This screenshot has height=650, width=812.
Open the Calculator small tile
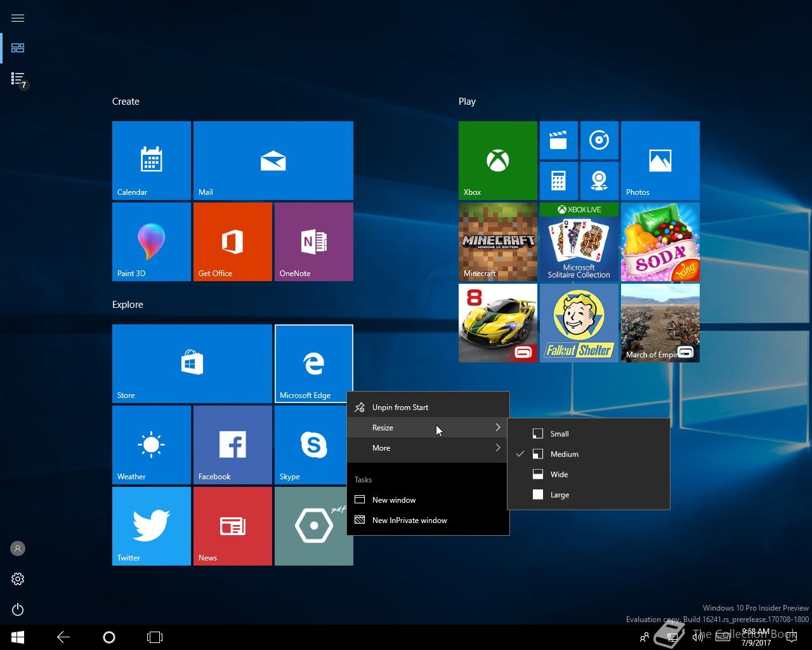(x=559, y=181)
